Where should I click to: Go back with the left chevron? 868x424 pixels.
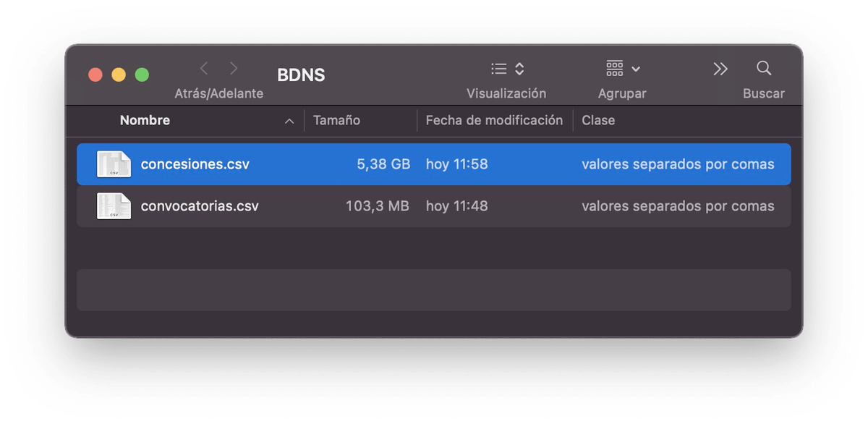pos(204,69)
